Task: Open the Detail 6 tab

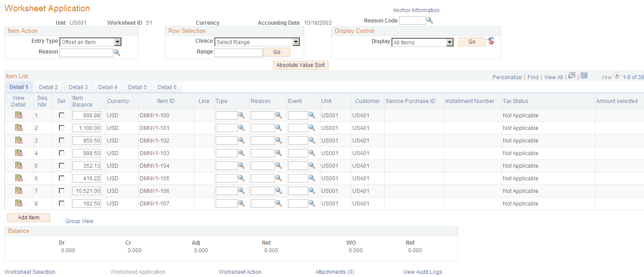Action: (167, 87)
